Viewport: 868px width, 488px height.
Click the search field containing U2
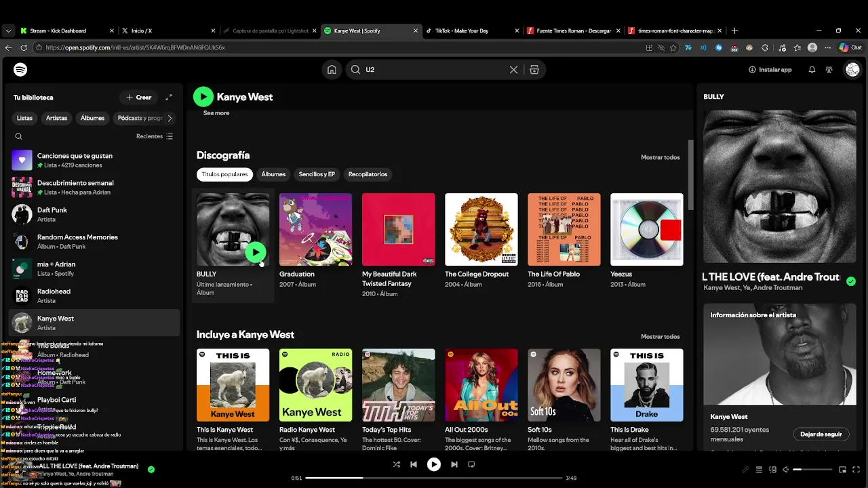(434, 70)
